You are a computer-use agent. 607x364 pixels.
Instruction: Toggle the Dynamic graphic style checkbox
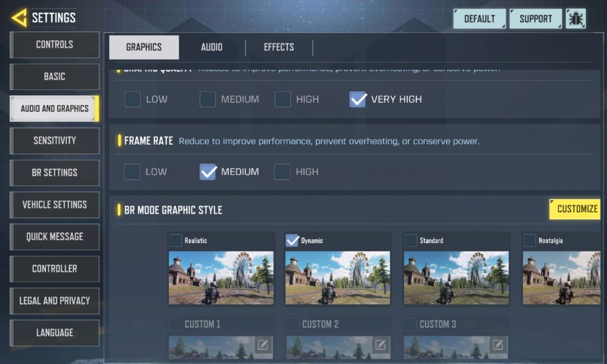coord(292,240)
